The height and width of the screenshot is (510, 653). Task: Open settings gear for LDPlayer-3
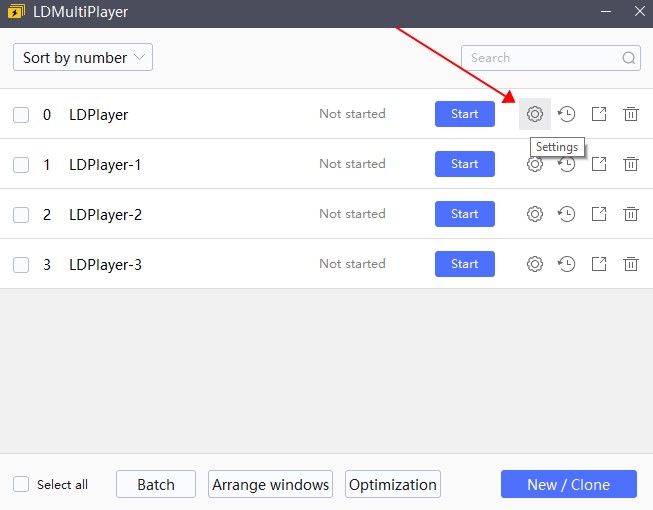click(x=535, y=264)
